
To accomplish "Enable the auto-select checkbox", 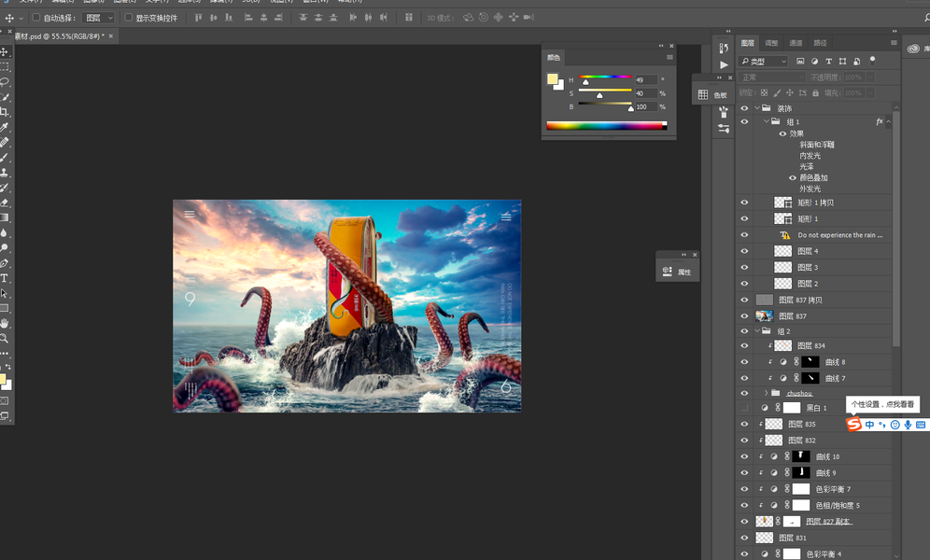I will pyautogui.click(x=36, y=18).
